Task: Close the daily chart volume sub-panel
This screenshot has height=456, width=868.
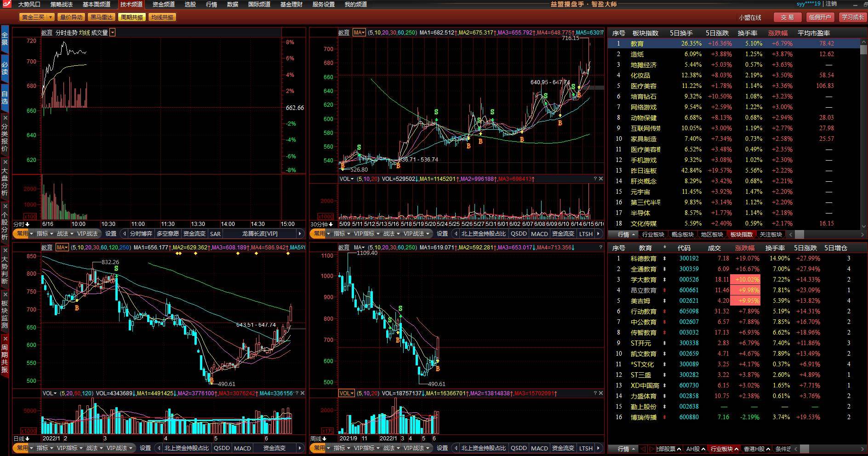Action: coord(302,393)
